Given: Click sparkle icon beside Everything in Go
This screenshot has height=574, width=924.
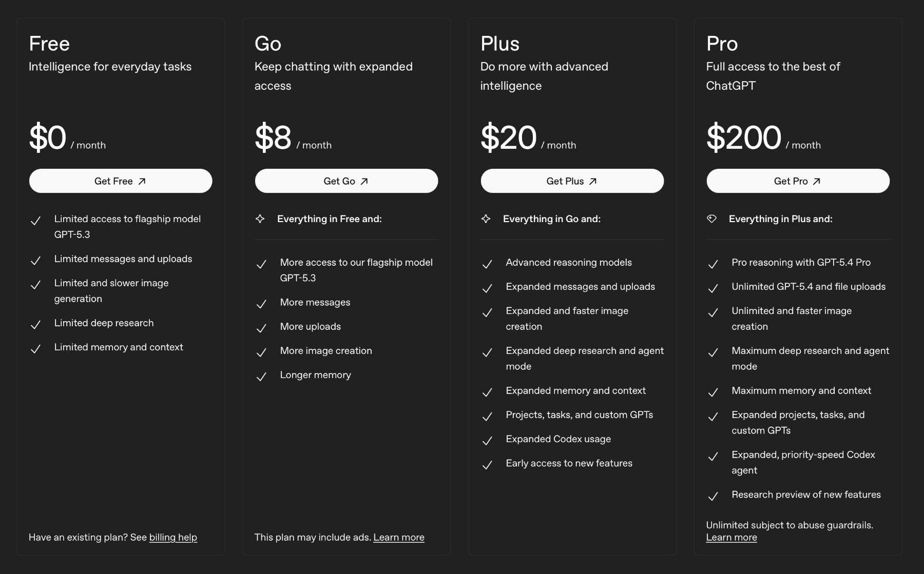Looking at the screenshot, I should 486,219.
